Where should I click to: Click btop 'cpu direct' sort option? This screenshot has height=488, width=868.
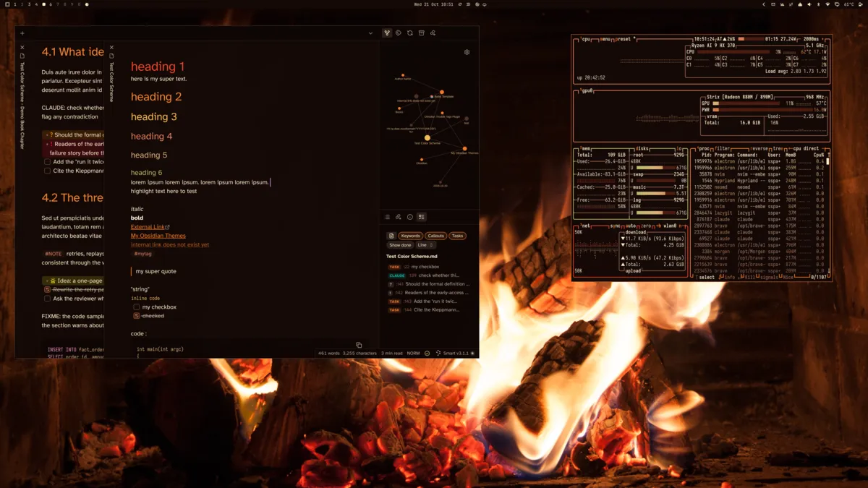(807, 148)
